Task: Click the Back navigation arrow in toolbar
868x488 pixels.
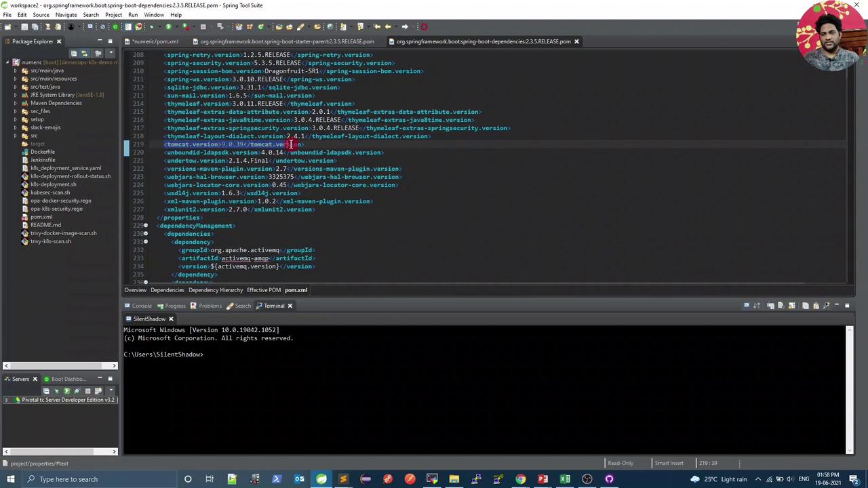Action: (x=387, y=27)
